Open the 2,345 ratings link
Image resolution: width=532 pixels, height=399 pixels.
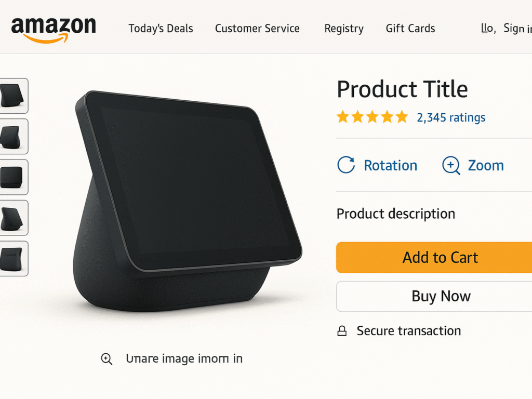coord(451,117)
